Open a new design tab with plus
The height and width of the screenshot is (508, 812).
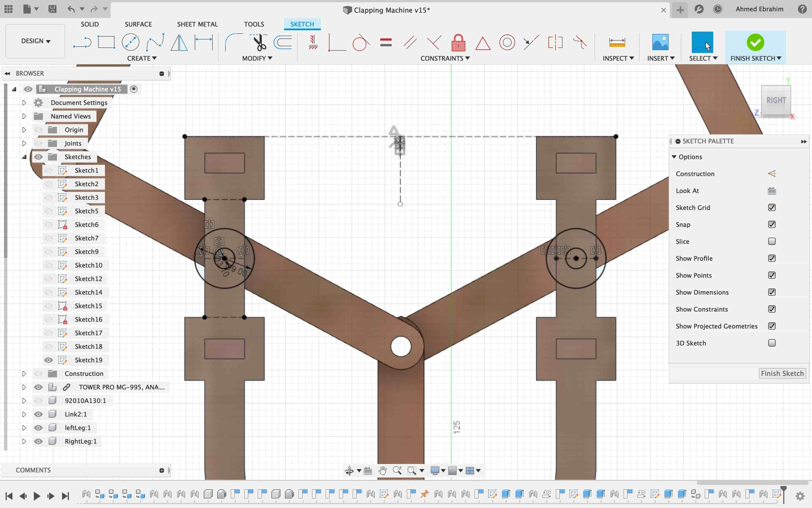point(680,10)
